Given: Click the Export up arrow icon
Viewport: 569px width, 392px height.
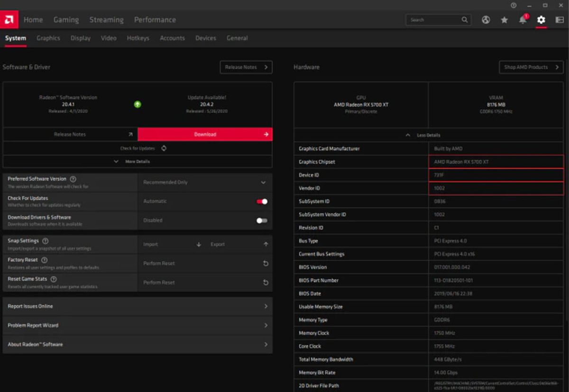Looking at the screenshot, I should [x=266, y=245].
